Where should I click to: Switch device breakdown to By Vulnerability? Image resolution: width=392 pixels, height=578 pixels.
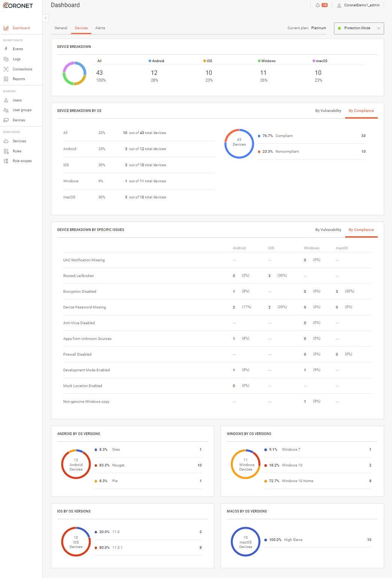tap(328, 111)
